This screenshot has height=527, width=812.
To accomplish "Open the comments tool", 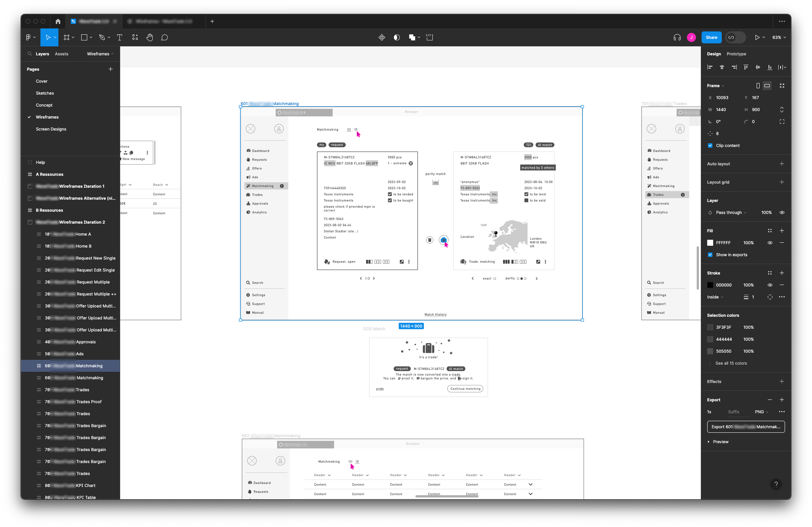I will [x=164, y=37].
